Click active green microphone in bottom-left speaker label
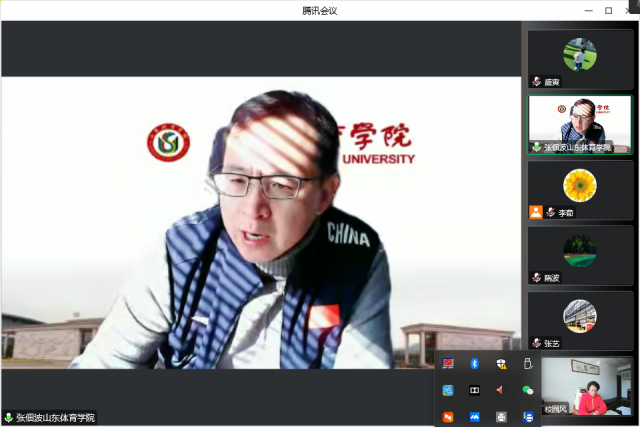Image resolution: width=640 pixels, height=427 pixels. click(8, 417)
